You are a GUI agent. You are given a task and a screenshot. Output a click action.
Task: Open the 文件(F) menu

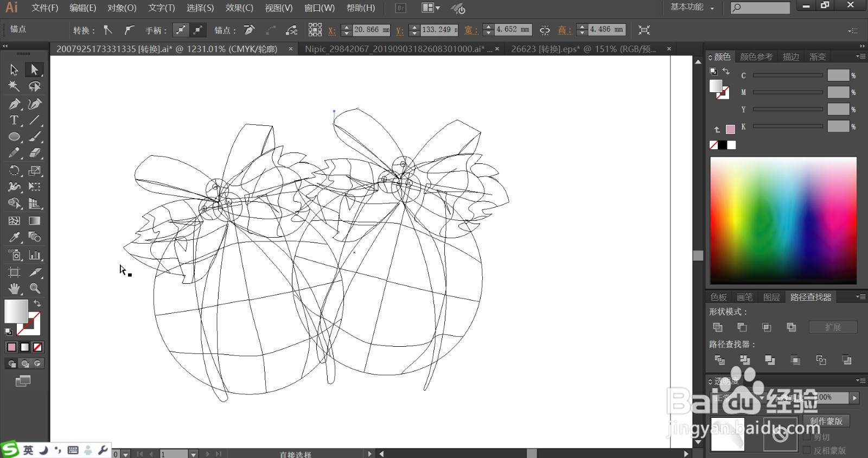coord(44,8)
